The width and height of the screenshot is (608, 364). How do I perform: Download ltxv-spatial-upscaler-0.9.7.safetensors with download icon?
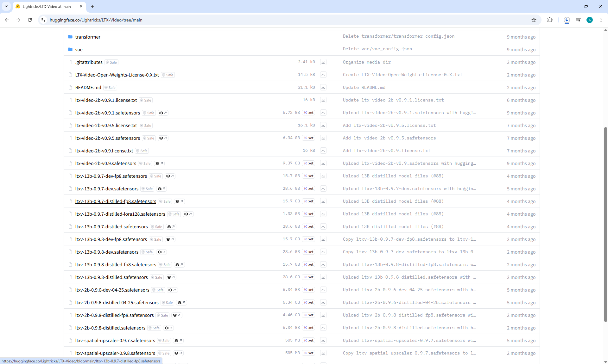click(323, 340)
